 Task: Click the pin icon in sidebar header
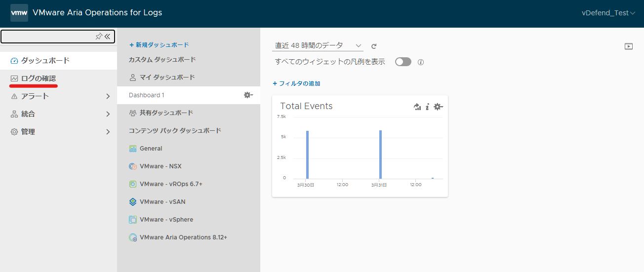(x=99, y=36)
